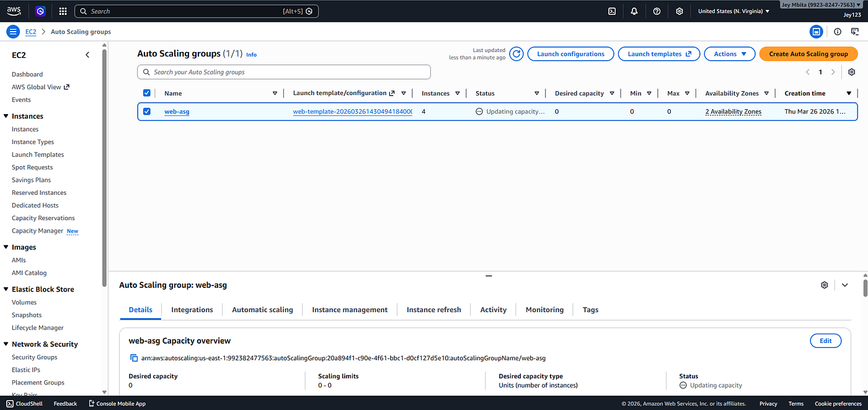The image size is (868, 410).
Task: Click the EC2 breadcrumb link
Action: [31, 32]
